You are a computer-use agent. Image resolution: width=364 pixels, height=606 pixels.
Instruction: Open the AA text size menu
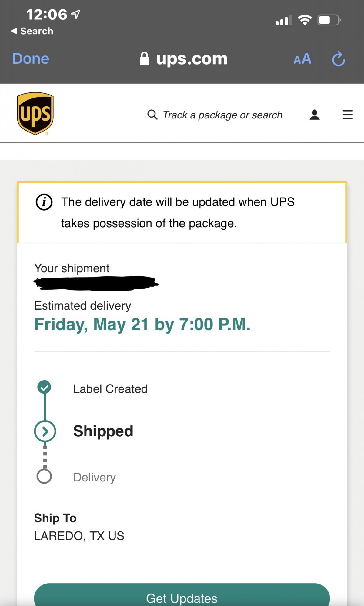302,59
